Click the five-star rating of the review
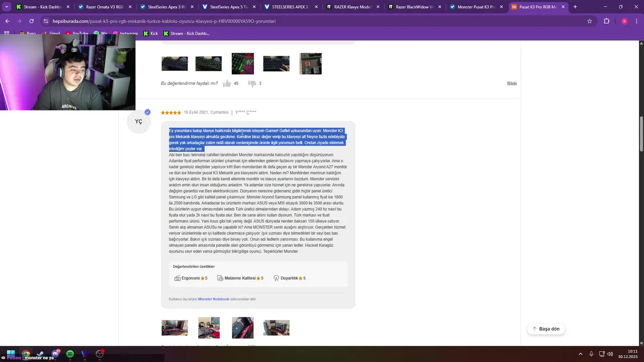This screenshot has height=362, width=644. (x=171, y=113)
